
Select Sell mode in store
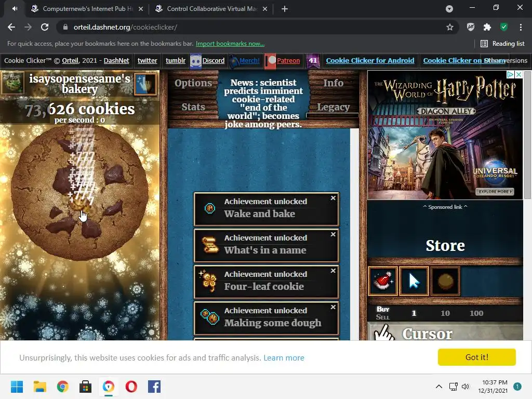[383, 317]
